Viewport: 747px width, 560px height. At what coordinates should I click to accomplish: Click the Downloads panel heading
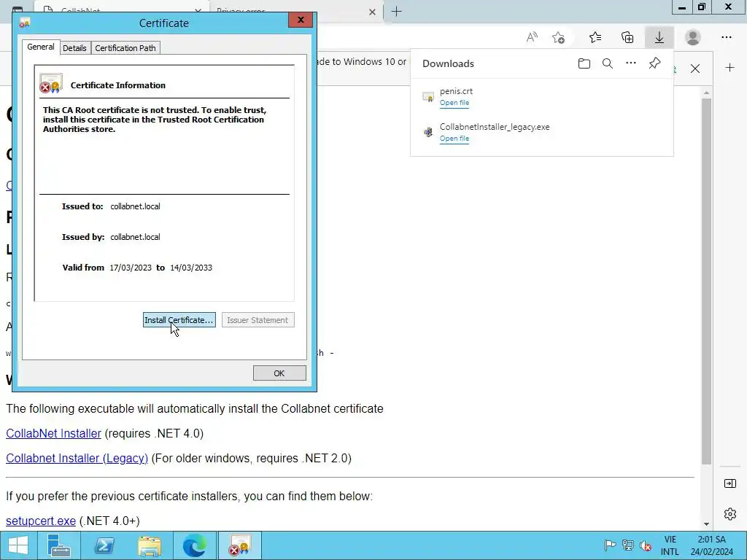click(449, 64)
